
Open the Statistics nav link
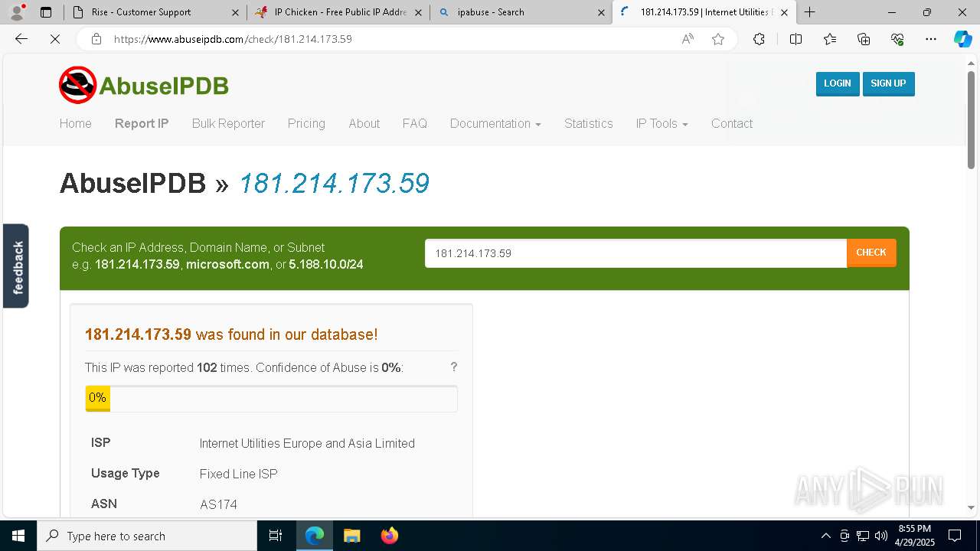point(588,123)
